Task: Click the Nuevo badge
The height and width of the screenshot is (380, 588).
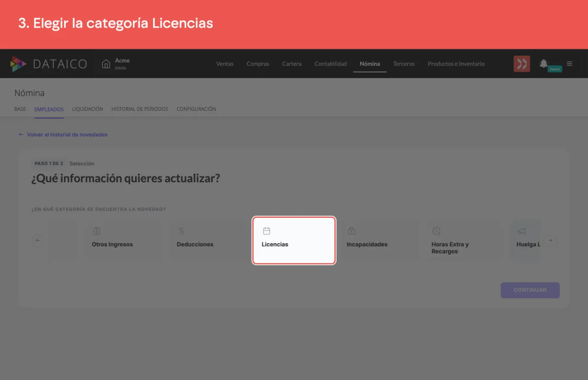Action: (555, 69)
